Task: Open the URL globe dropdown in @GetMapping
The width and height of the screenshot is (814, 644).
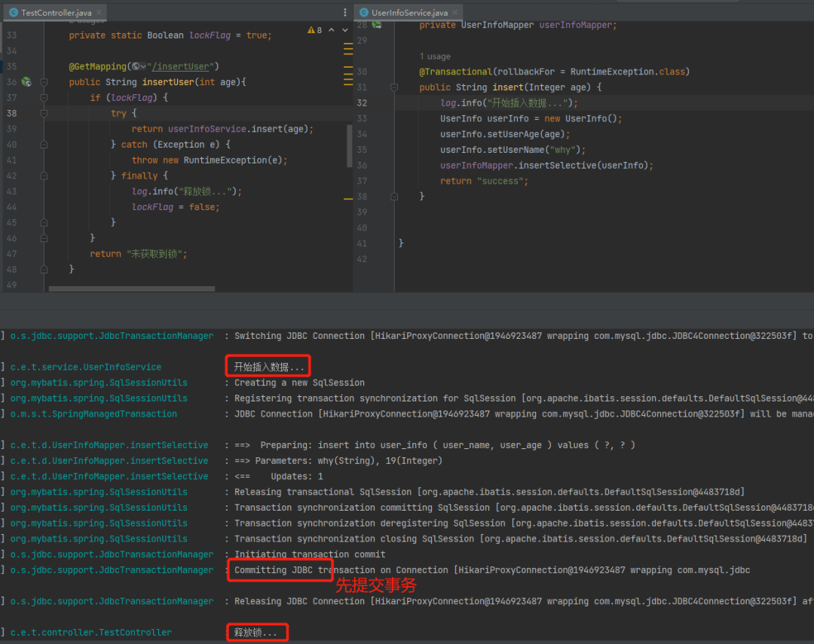Action: click(139, 66)
